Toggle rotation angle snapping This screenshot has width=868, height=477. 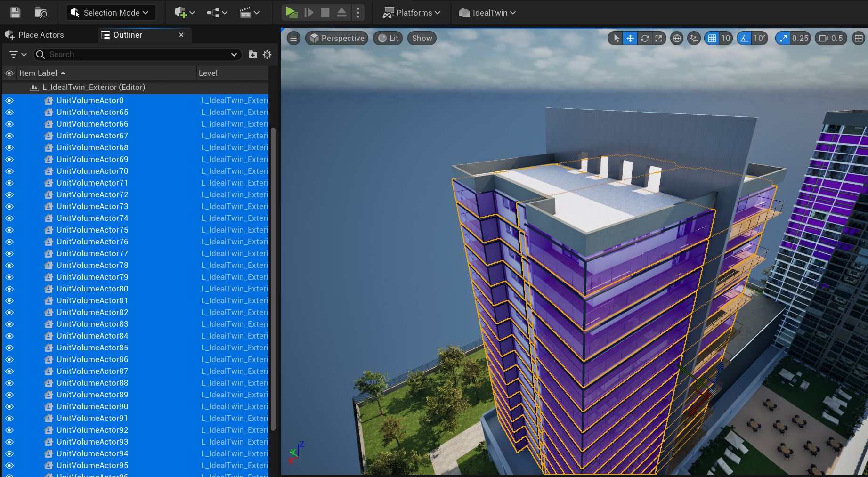(745, 39)
